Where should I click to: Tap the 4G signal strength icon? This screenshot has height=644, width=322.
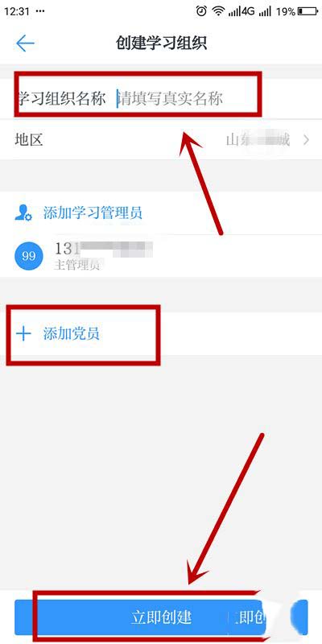[x=242, y=11]
